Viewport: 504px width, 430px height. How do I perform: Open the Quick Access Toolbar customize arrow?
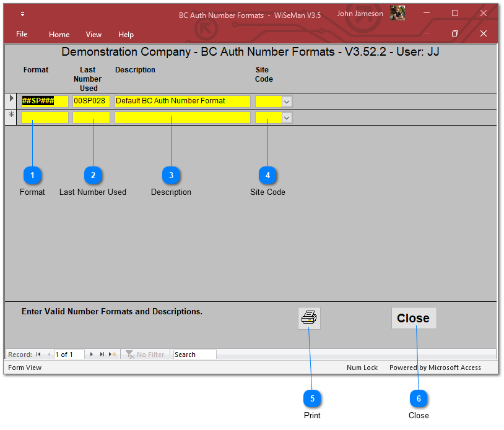pyautogui.click(x=22, y=14)
